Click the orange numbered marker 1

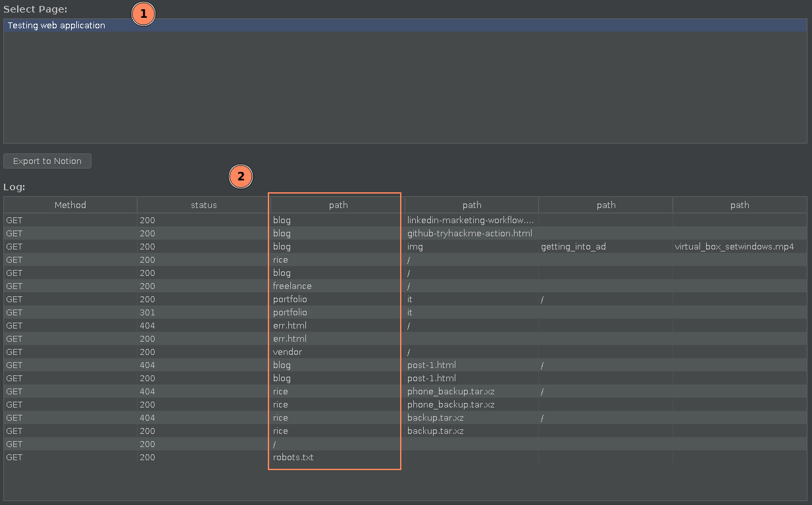click(x=143, y=14)
